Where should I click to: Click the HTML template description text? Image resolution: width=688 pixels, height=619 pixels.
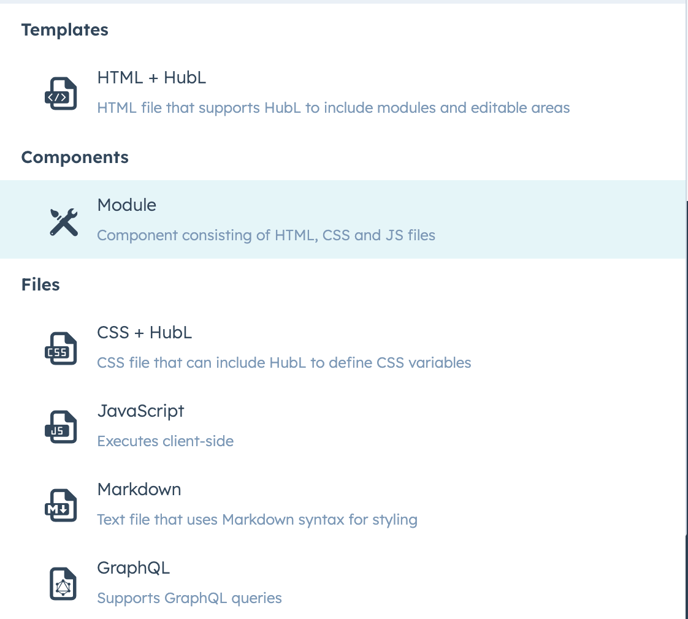click(333, 108)
